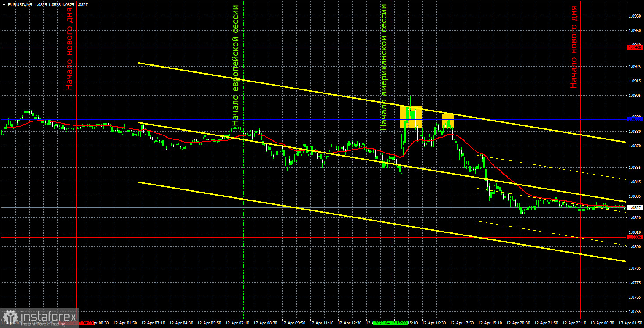The height and width of the screenshot is (328, 644).
Task: Click the 12 Apr 07:10 time axis label
Action: click(x=237, y=323)
